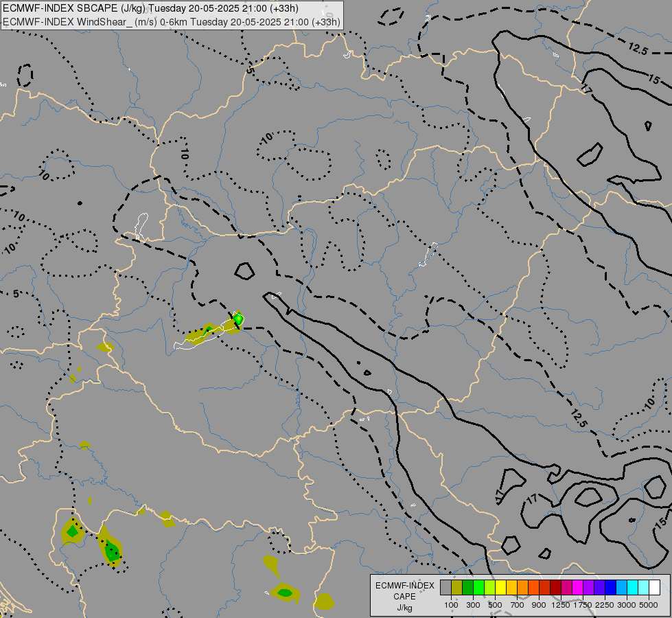Click the legend value 900
672x618 pixels.
(539, 605)
